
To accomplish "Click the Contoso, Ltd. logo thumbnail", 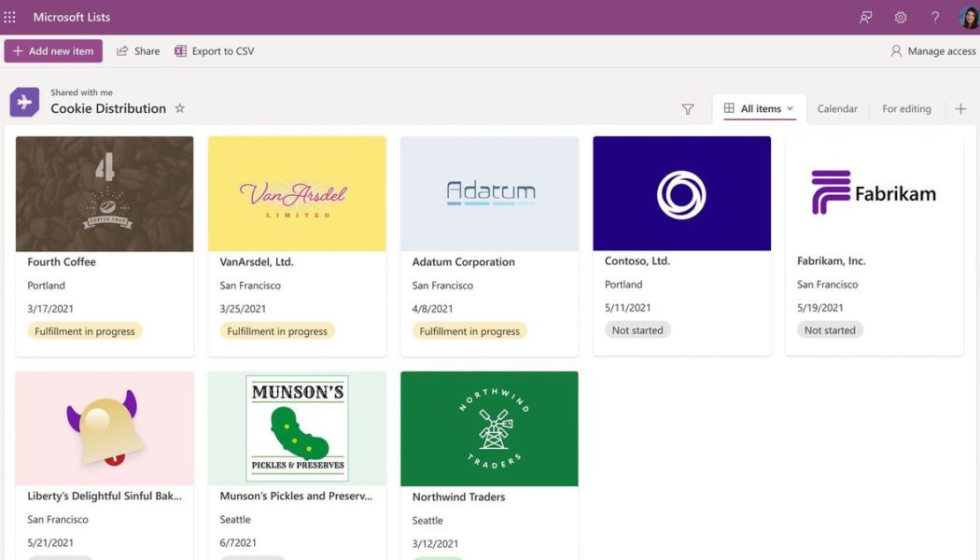I will (681, 192).
